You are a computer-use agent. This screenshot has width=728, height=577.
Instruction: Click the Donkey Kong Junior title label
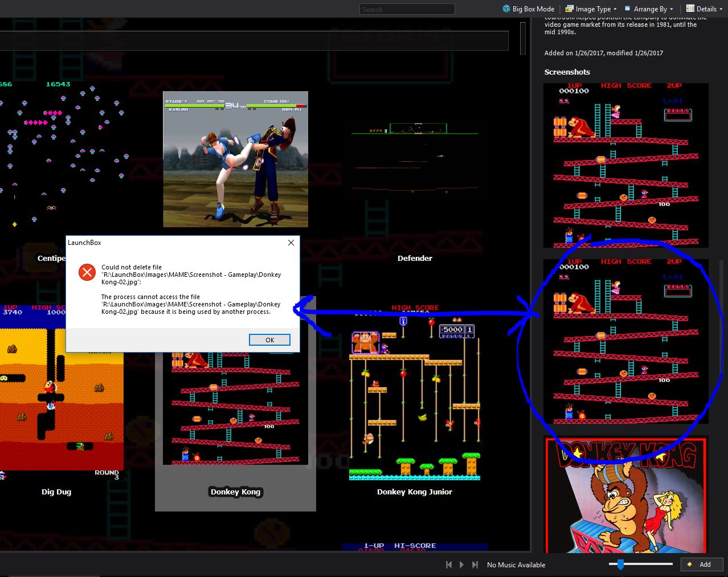[415, 492]
